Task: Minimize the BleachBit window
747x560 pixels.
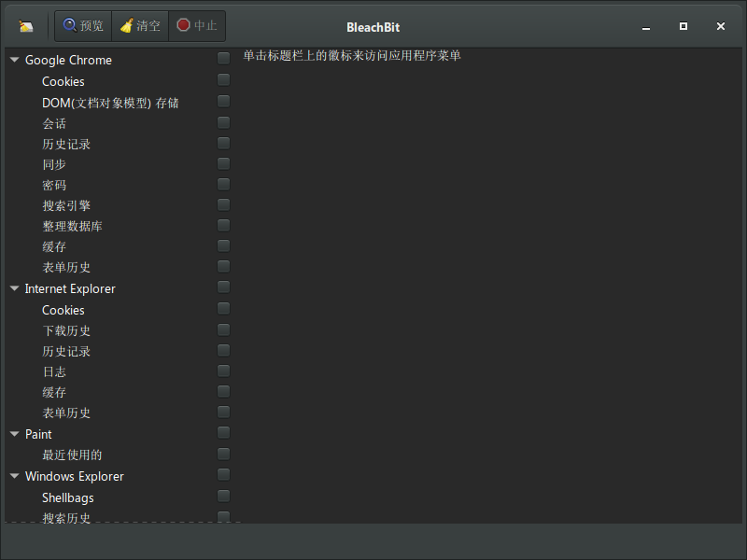Action: 646,27
